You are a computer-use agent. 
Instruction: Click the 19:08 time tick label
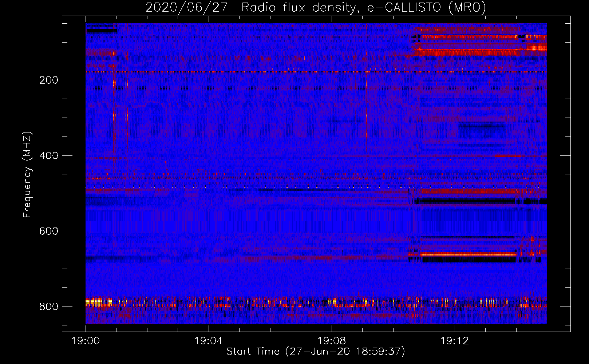332,341
